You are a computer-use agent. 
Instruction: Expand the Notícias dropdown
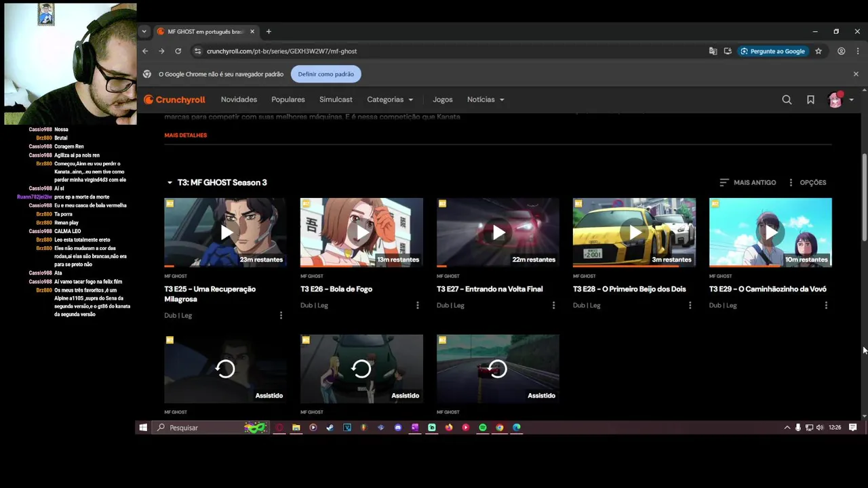click(486, 100)
